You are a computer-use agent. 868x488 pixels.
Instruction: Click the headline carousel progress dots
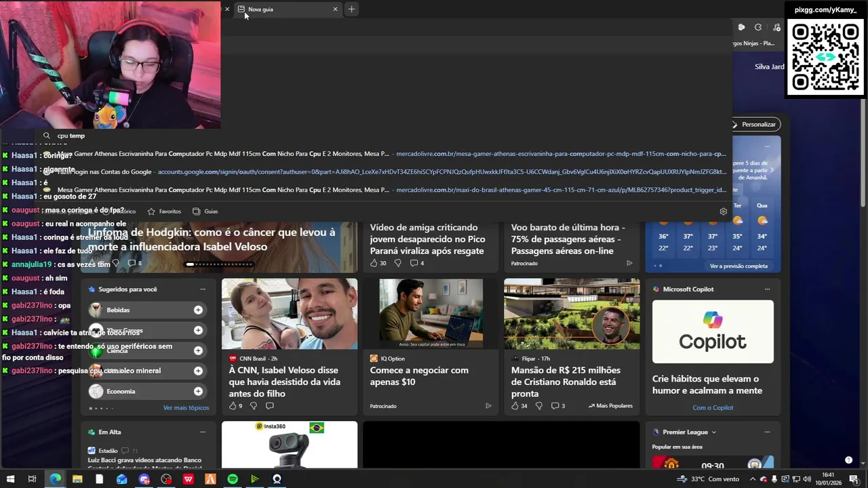(x=220, y=264)
